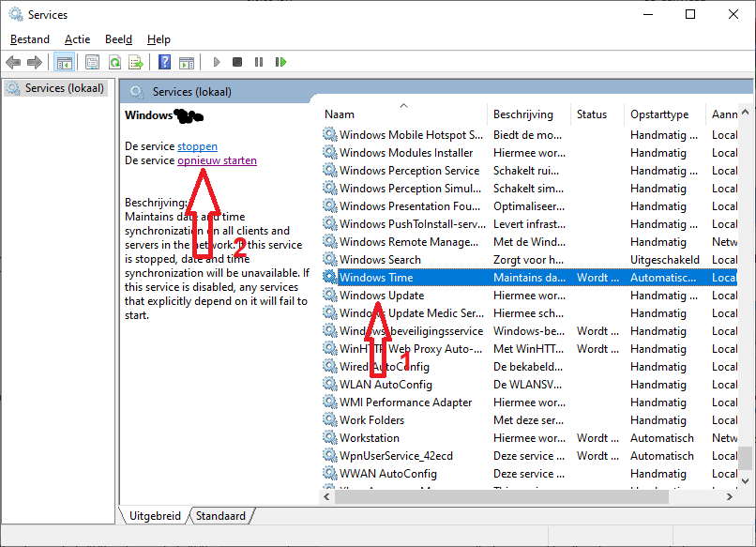Open the Actie menu
Viewport: 756px width, 547px height.
(x=78, y=39)
